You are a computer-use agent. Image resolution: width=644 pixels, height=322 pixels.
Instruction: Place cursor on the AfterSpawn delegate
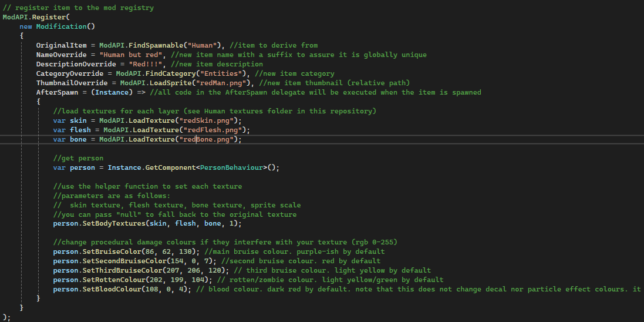55,92
